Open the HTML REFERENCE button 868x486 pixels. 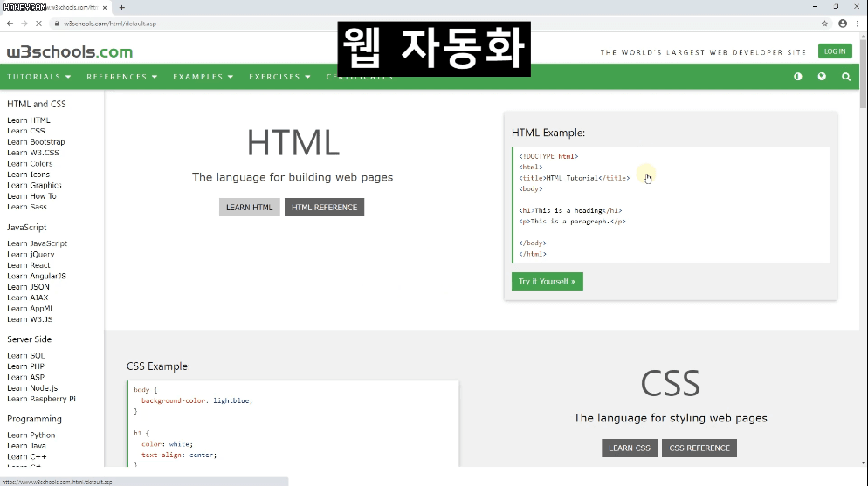[324, 208]
